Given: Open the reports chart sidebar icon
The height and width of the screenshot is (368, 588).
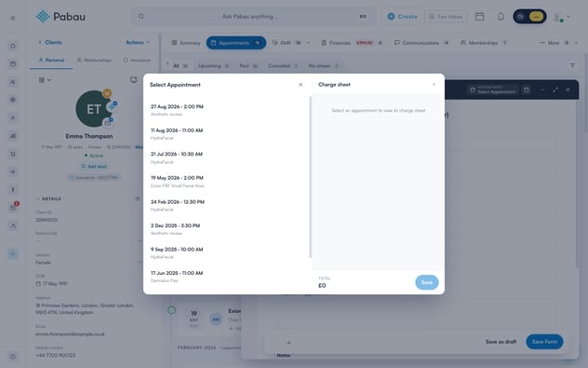Looking at the screenshot, I should [x=13, y=136].
